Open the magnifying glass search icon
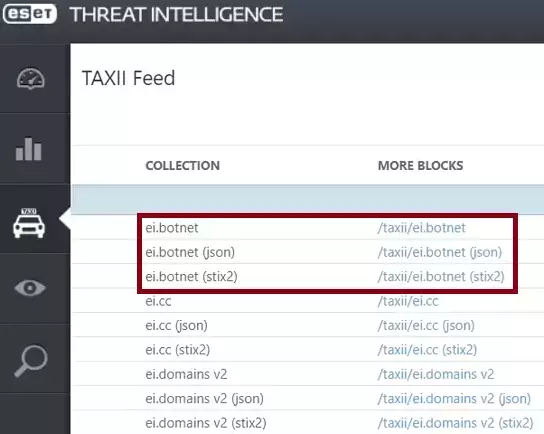 (31, 360)
